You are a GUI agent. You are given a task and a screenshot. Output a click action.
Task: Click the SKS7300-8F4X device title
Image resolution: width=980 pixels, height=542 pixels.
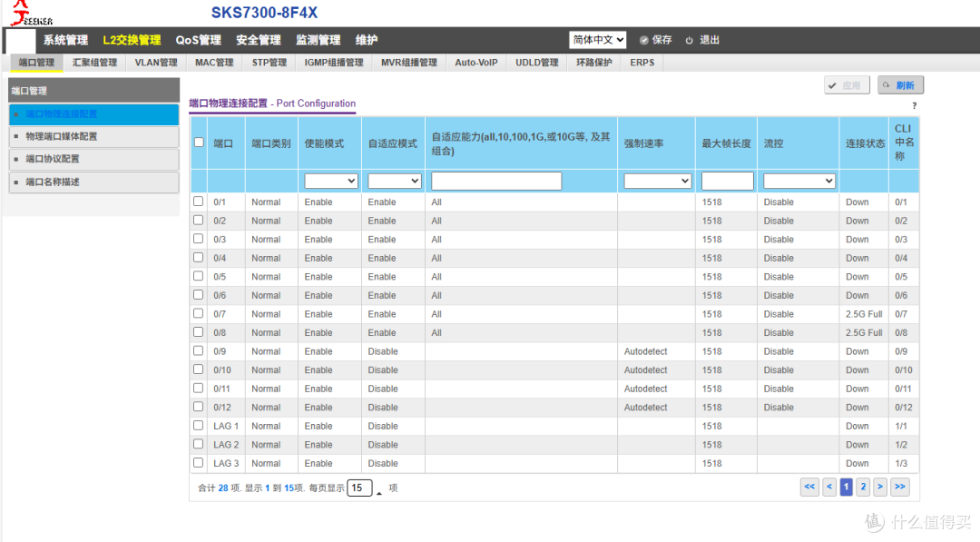click(x=264, y=13)
